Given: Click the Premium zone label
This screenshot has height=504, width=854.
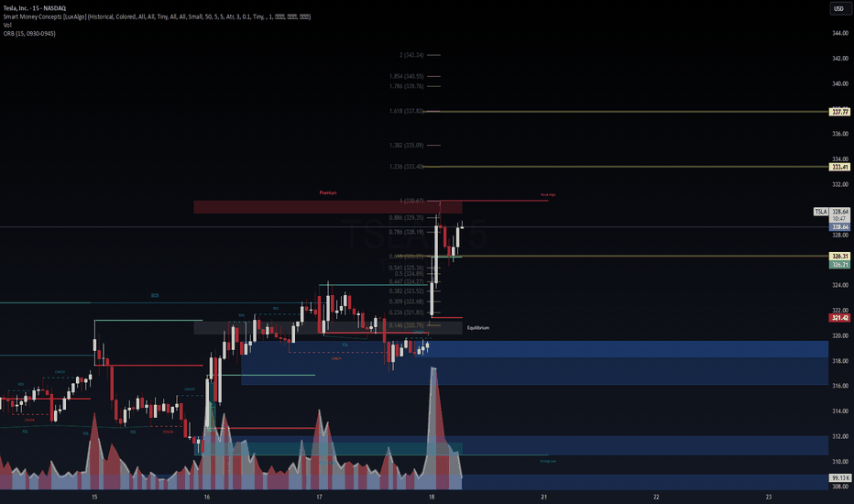Looking at the screenshot, I should tap(328, 192).
